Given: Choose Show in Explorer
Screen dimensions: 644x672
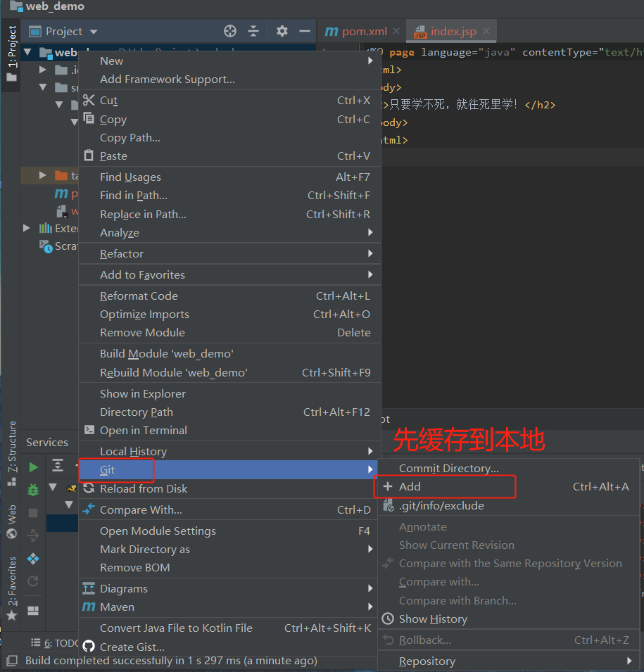Looking at the screenshot, I should tap(230, 393).
